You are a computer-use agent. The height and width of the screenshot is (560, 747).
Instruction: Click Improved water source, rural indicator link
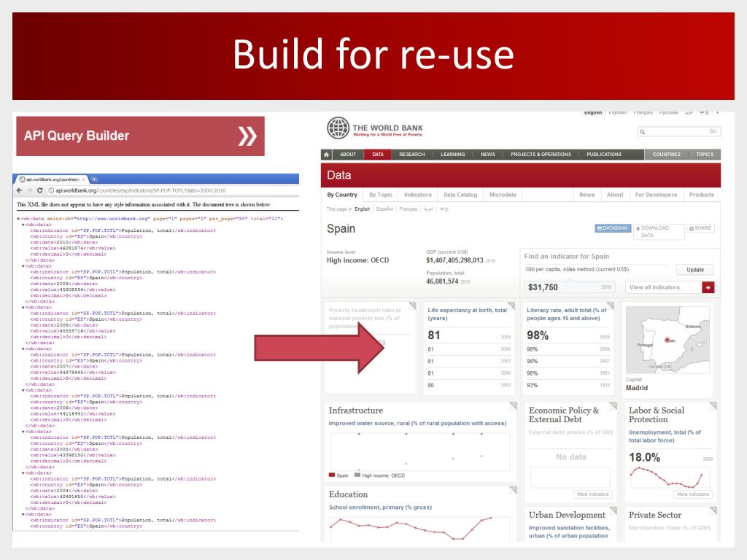pyautogui.click(x=417, y=424)
